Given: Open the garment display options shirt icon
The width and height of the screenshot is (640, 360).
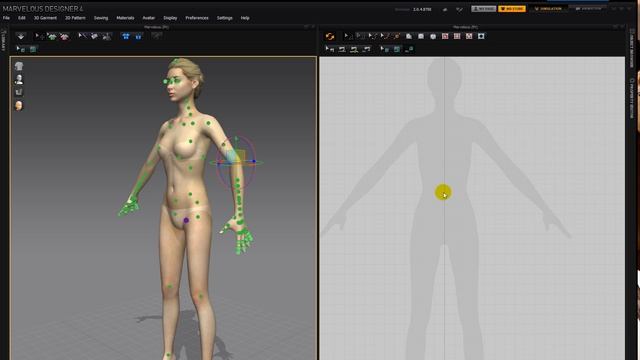Looking at the screenshot, I should (x=19, y=66).
